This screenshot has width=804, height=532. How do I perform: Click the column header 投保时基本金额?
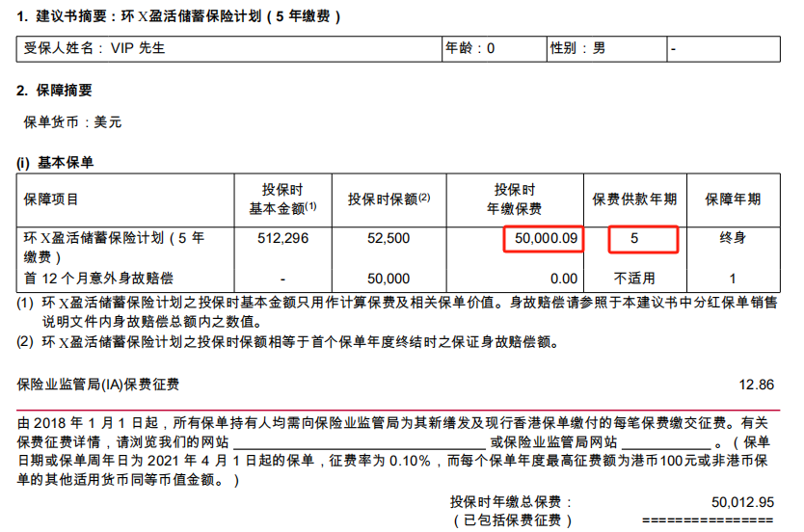[282, 199]
